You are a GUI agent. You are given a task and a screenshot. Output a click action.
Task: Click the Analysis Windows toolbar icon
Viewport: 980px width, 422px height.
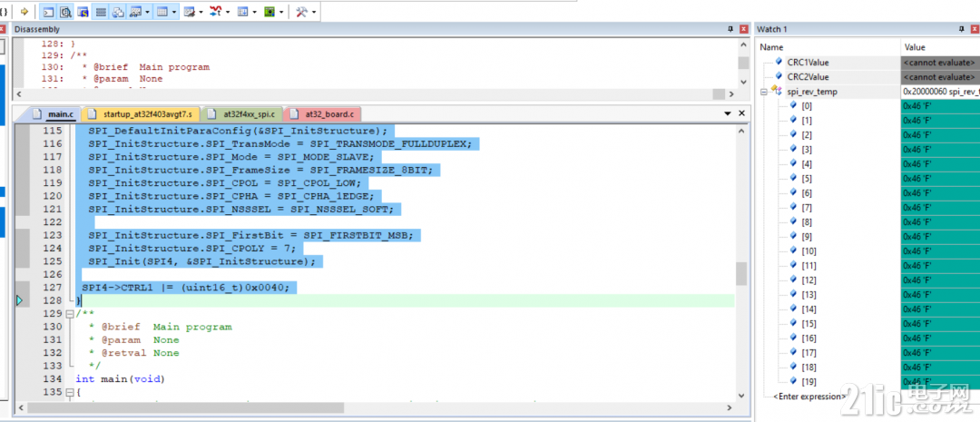pos(216,11)
